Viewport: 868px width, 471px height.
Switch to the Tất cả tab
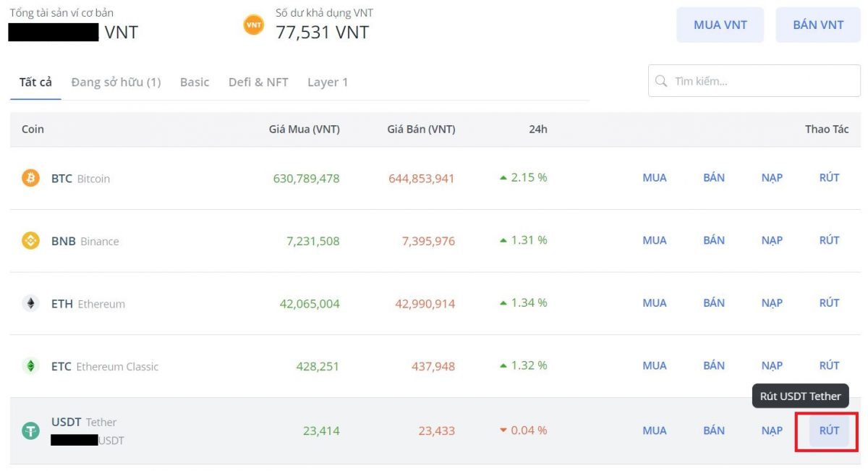(35, 82)
